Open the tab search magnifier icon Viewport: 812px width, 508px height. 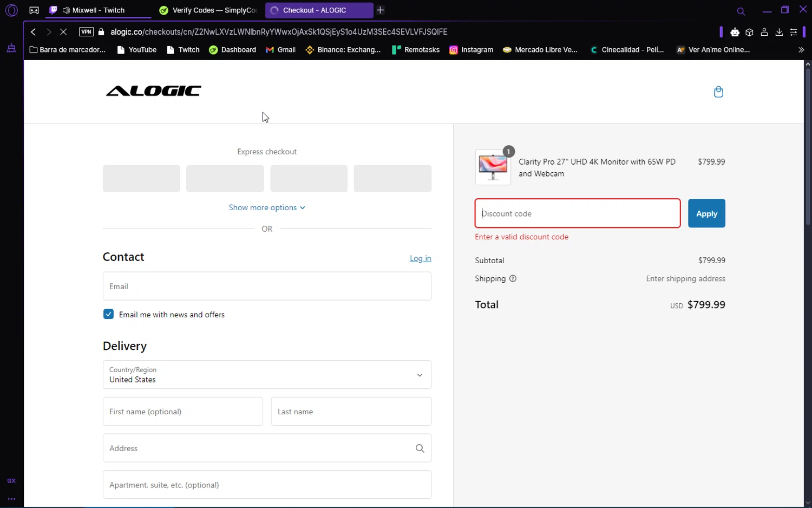741,11
